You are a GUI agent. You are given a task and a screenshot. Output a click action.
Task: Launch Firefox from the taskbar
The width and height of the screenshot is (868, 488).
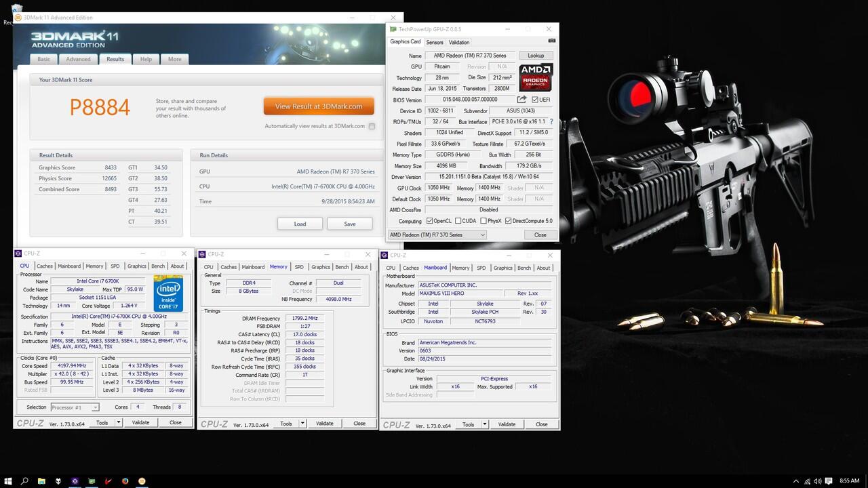tap(125, 481)
